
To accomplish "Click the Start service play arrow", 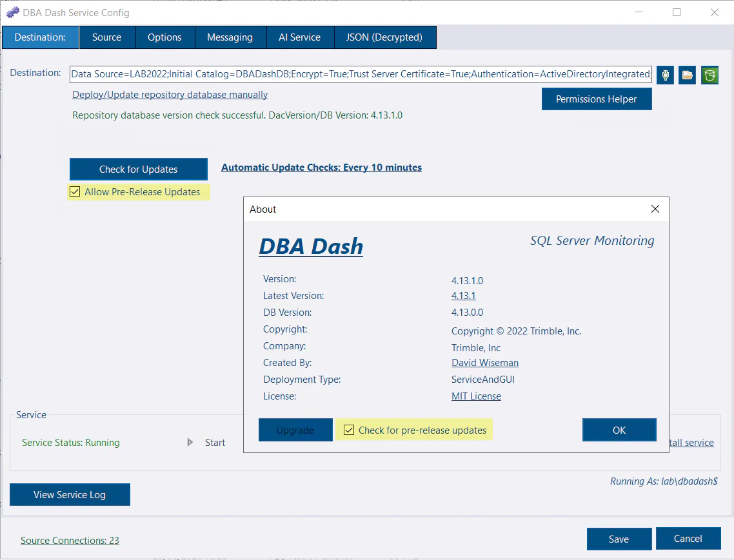I will click(190, 442).
